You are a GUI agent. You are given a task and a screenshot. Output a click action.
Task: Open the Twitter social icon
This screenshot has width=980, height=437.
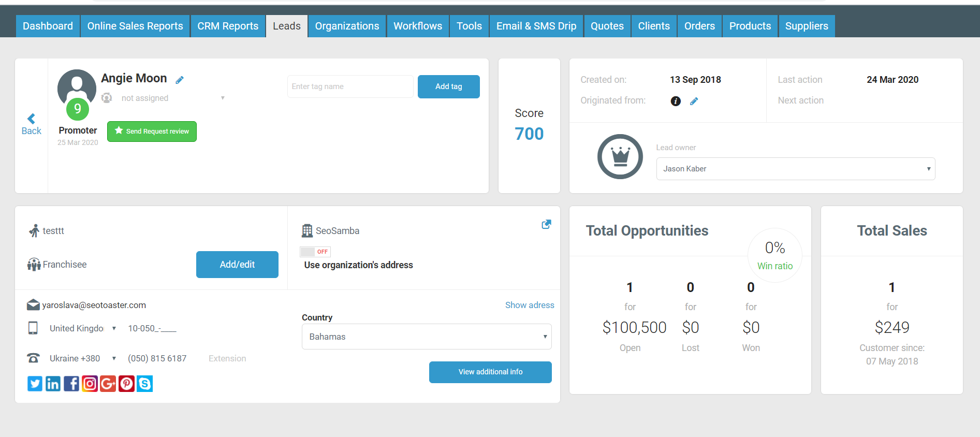tap(35, 384)
